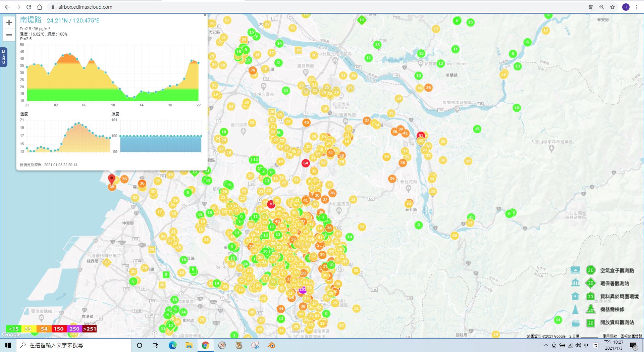644x352 pixels.
Task: Click the red 91 PM2.5 marker
Action: (421, 136)
